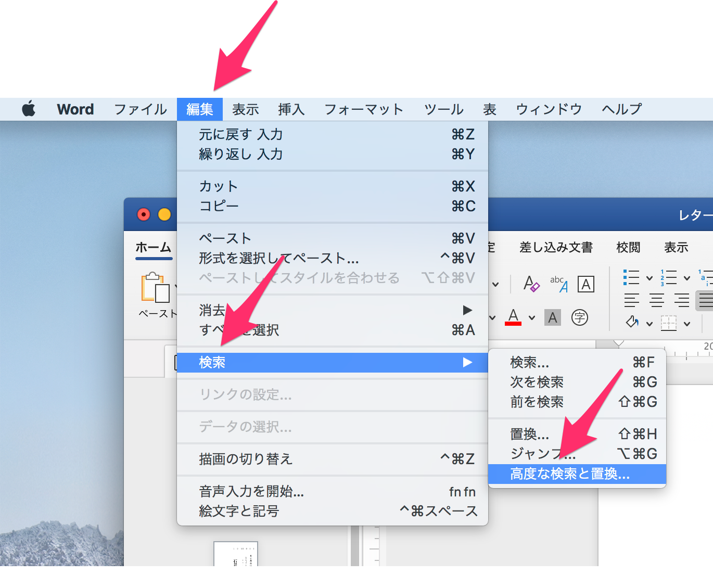Open the Apple menu
This screenshot has height=588, width=713.
[29, 109]
